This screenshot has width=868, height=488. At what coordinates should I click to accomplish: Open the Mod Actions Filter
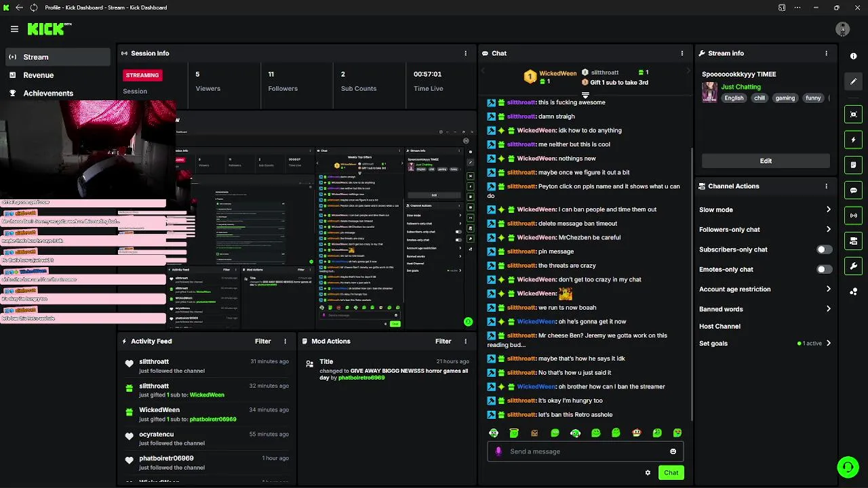[x=443, y=342]
